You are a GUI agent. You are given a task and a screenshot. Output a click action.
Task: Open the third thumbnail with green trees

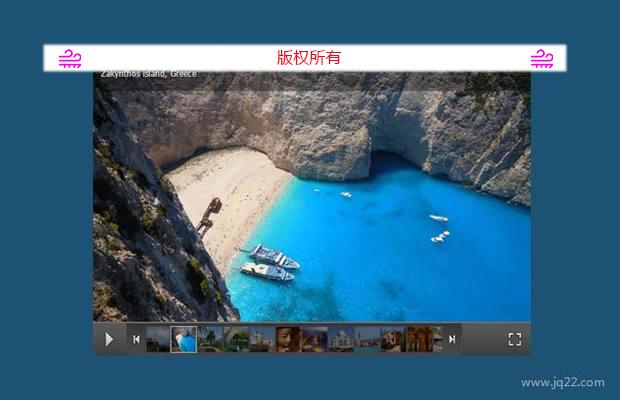[x=210, y=339]
